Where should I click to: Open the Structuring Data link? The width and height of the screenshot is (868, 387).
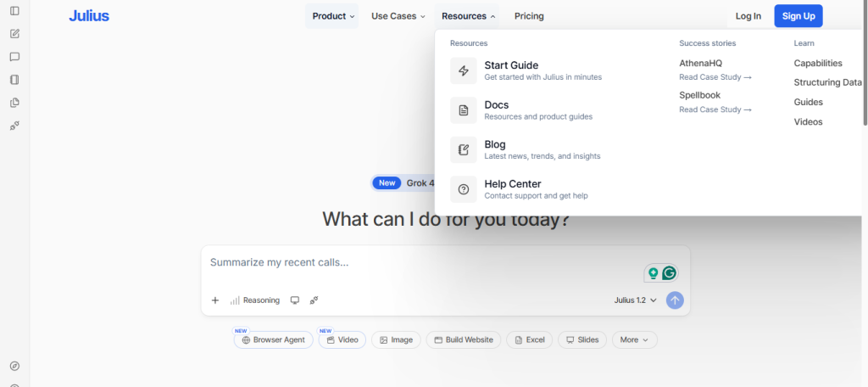coord(827,82)
